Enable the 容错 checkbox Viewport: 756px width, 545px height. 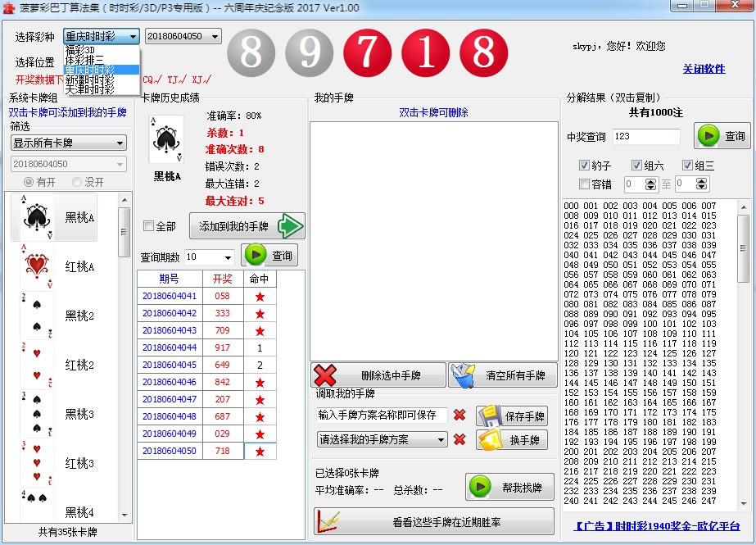585,184
